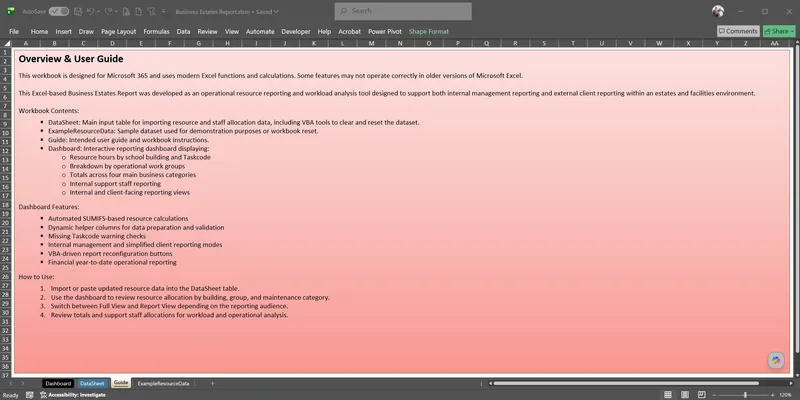800x400 pixels.
Task: Click Accessibility: Investigate in status bar
Action: click(x=73, y=395)
